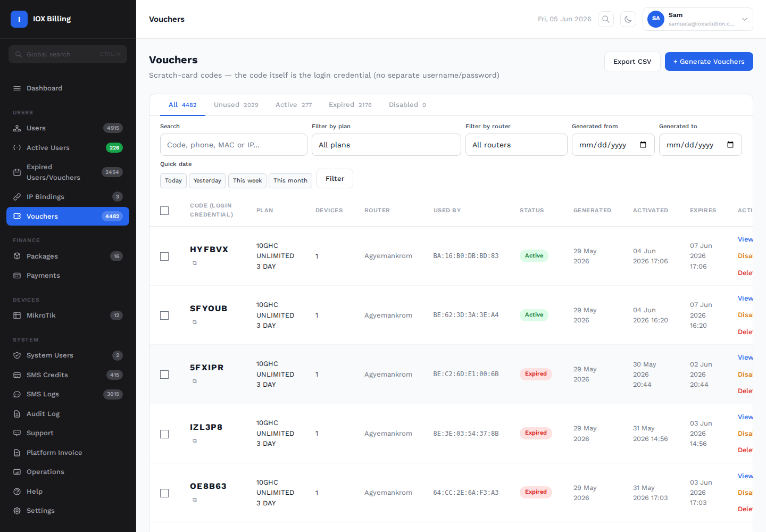Click the Generated to date field
766x532 pixels.
[x=701, y=145]
